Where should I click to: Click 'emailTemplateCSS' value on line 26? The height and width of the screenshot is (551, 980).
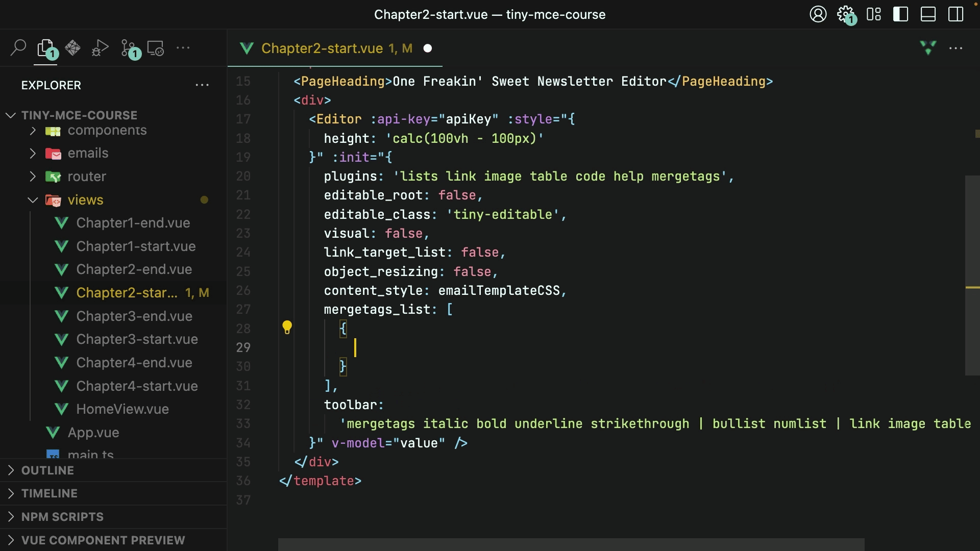499,290
